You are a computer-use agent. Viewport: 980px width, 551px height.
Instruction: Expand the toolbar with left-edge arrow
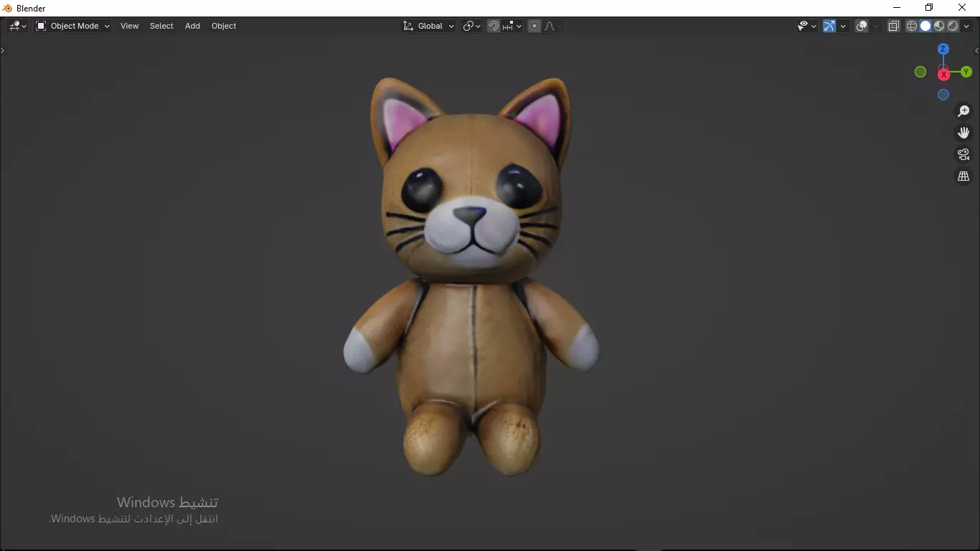coord(2,50)
